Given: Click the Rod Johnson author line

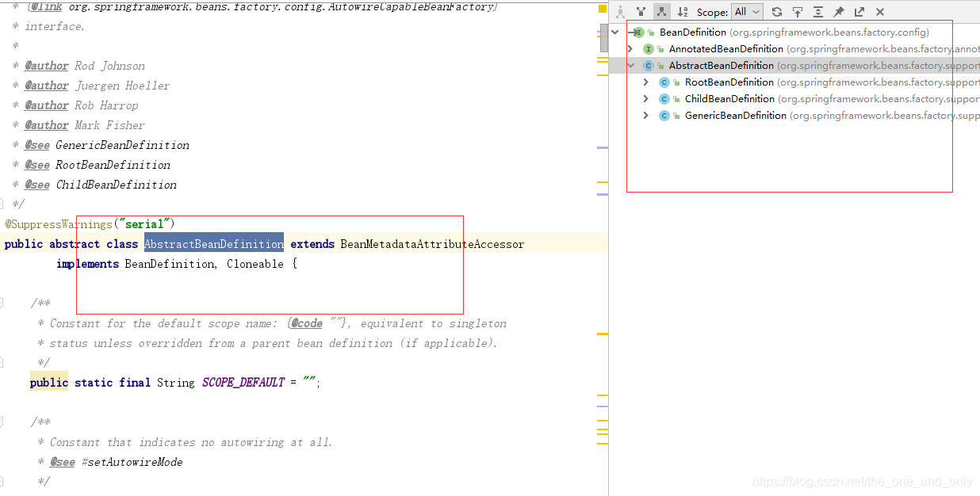Looking at the screenshot, I should point(85,66).
